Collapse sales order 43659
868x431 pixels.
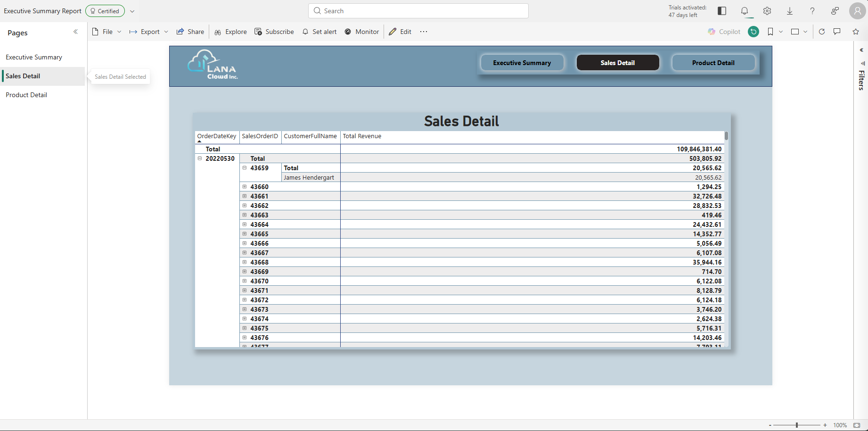[x=245, y=168]
